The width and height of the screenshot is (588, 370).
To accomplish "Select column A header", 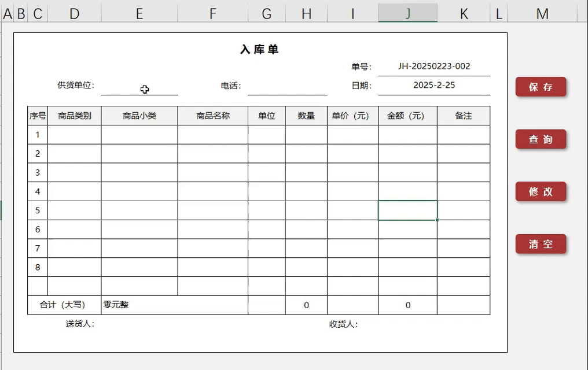I will pos(8,14).
